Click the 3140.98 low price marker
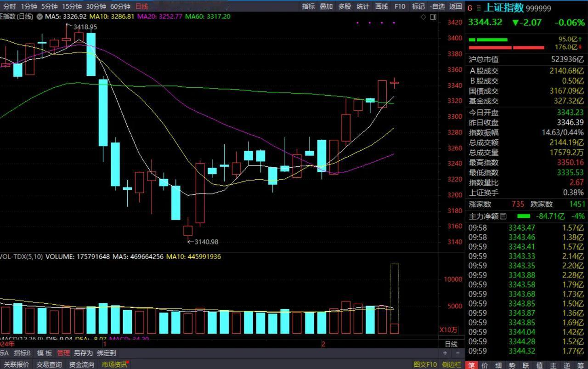Screen dimensions: 588x369 click(206, 242)
